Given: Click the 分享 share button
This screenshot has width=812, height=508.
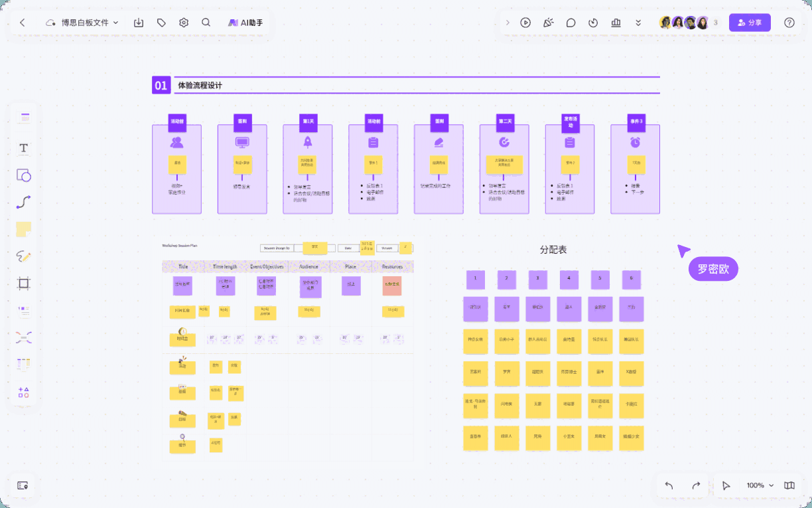Looking at the screenshot, I should (x=750, y=22).
